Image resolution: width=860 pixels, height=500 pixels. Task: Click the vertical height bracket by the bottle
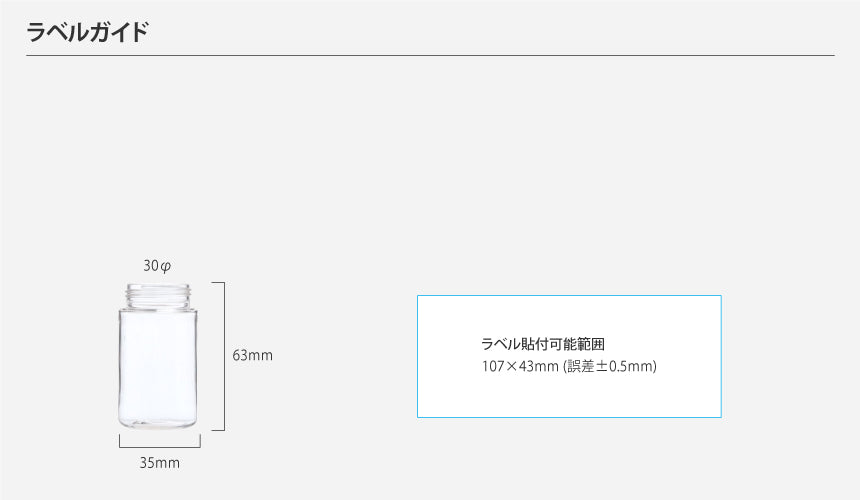tap(223, 356)
